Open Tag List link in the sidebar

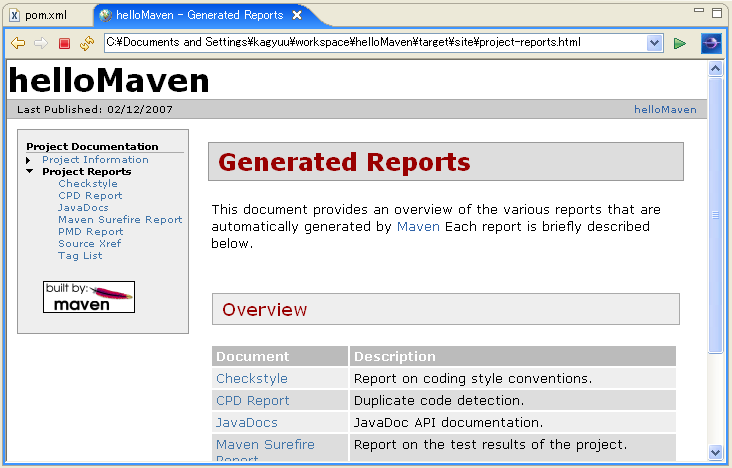80,256
